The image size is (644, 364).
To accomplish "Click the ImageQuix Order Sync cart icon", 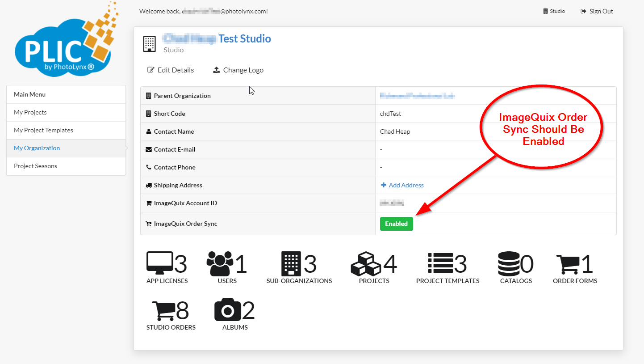I will (x=149, y=224).
